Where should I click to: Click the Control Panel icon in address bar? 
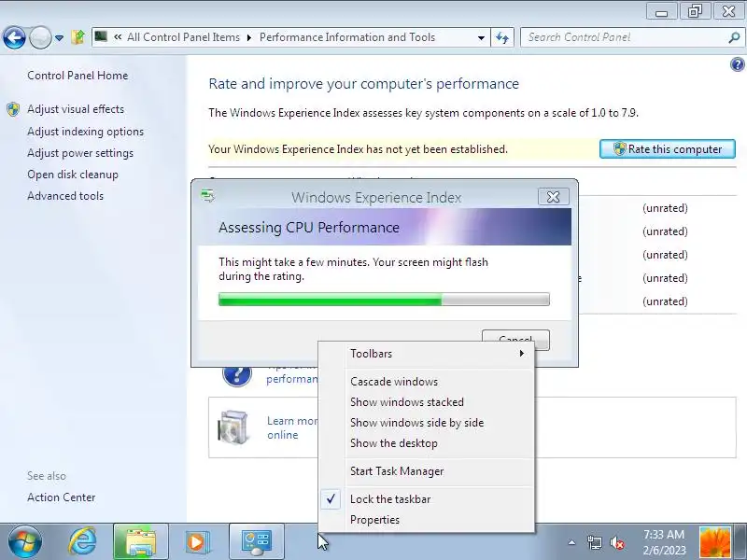(x=101, y=36)
